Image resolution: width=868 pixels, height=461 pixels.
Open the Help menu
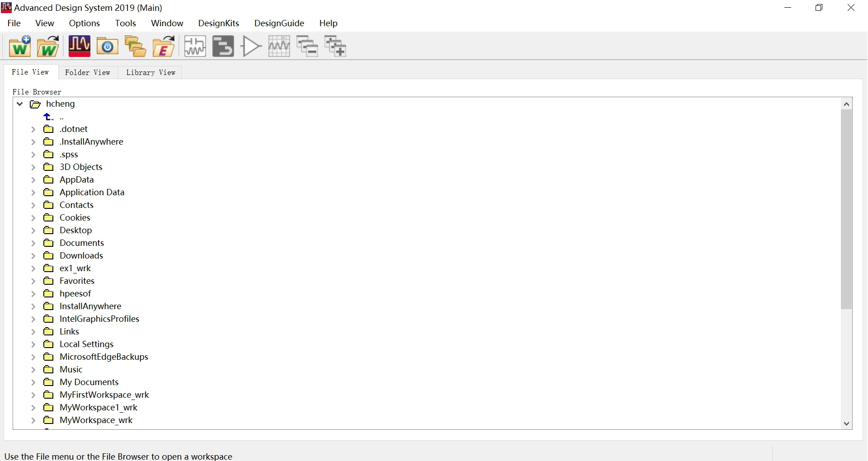[x=328, y=23]
